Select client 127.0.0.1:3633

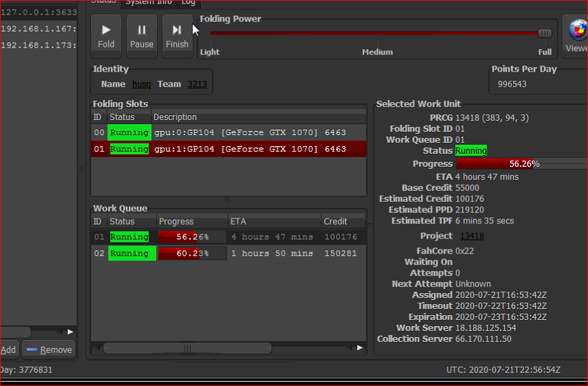[39, 12]
